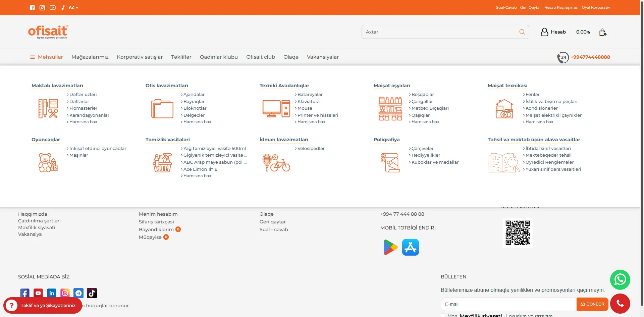This screenshot has width=644, height=317.
Task: Open the Telegram icon in footer
Action: click(78, 293)
